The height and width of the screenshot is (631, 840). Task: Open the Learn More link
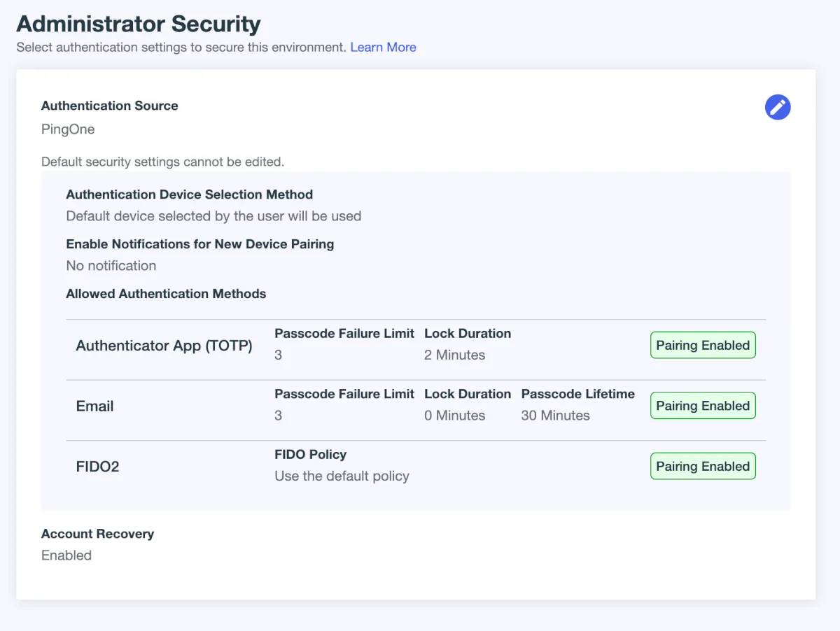[383, 47]
